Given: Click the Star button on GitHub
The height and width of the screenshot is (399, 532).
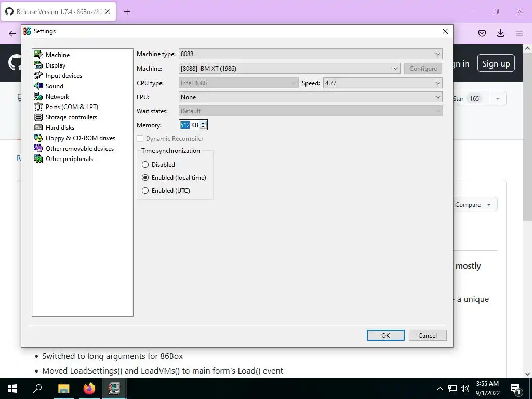Looking at the screenshot, I should [471, 99].
